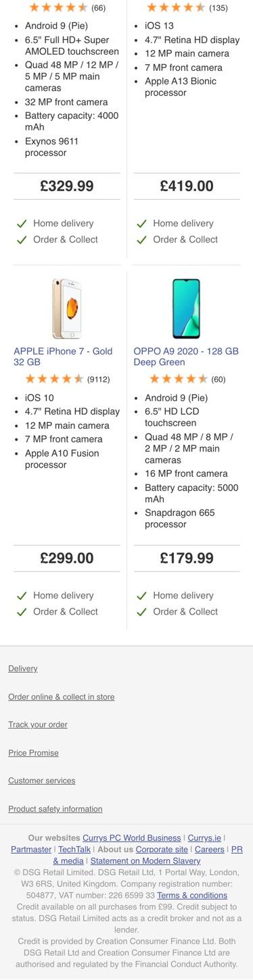Click Home delivery checkmark under £299.00
Screen dimensions: 253x980
point(22,596)
